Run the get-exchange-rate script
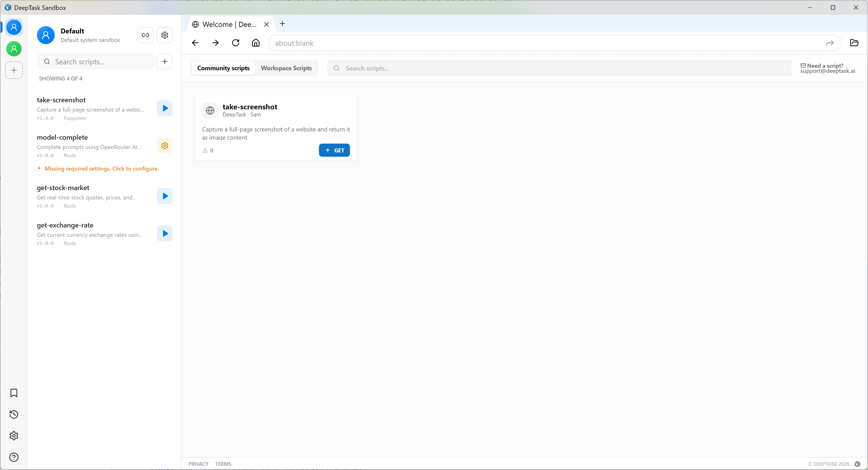868x470 pixels. click(x=164, y=233)
